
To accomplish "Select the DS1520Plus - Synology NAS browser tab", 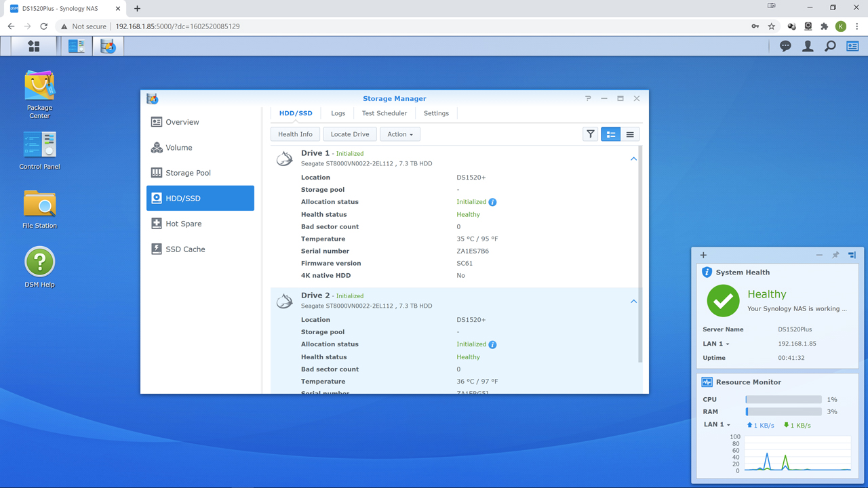I will (65, 9).
